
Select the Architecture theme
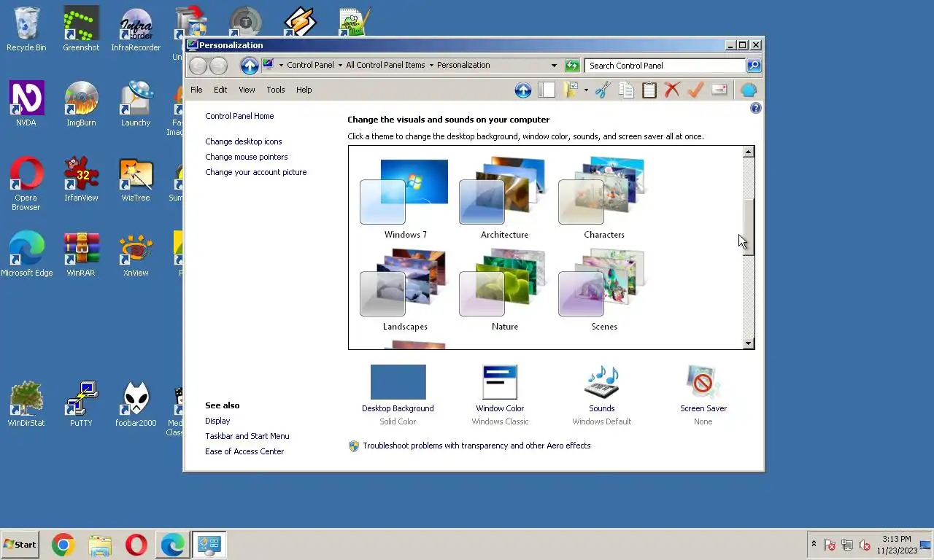[504, 198]
